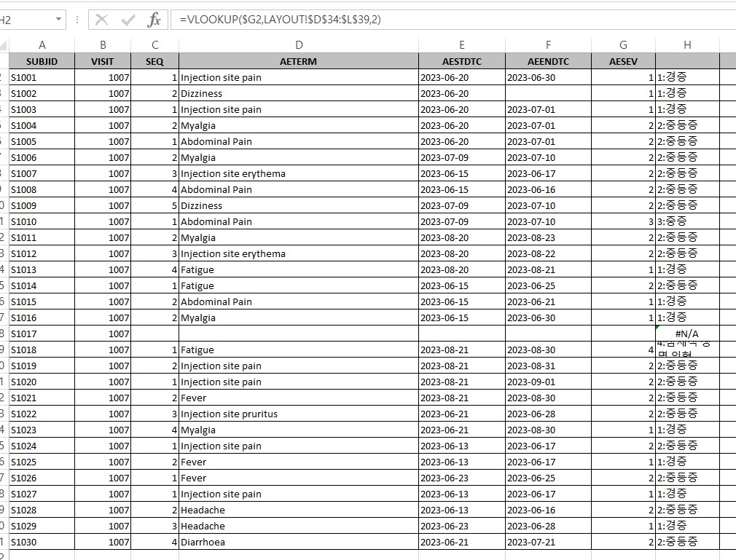Click the Enter checkmark formula bar icon

coord(128,20)
